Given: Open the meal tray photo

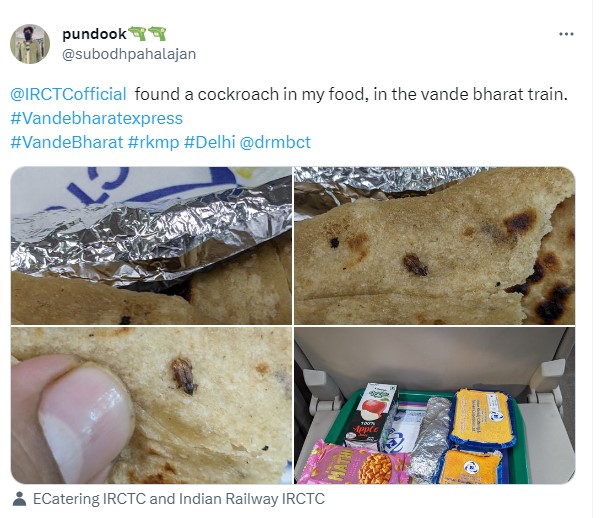Looking at the screenshot, I should pyautogui.click(x=435, y=405).
